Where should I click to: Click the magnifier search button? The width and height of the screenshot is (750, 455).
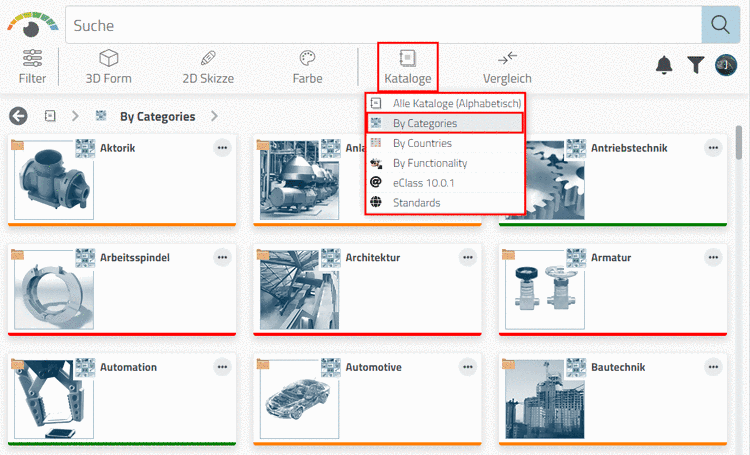[x=720, y=25]
